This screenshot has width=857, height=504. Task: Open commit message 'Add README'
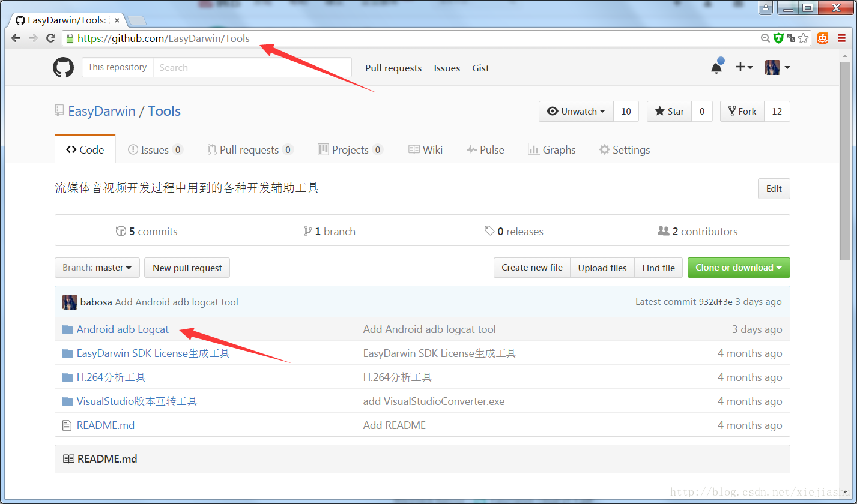395,425
